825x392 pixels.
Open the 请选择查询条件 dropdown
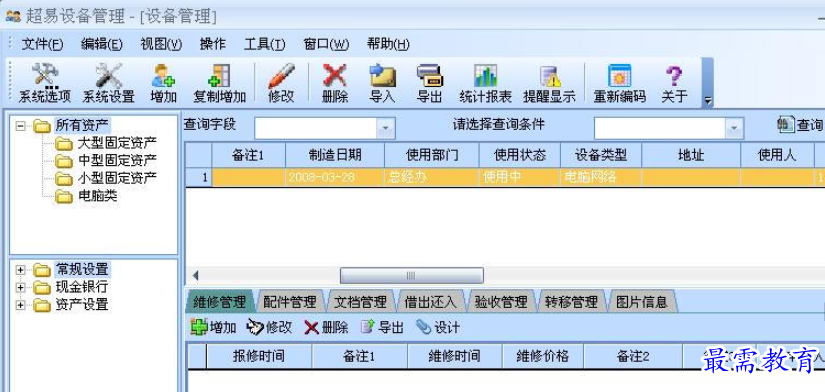point(734,128)
